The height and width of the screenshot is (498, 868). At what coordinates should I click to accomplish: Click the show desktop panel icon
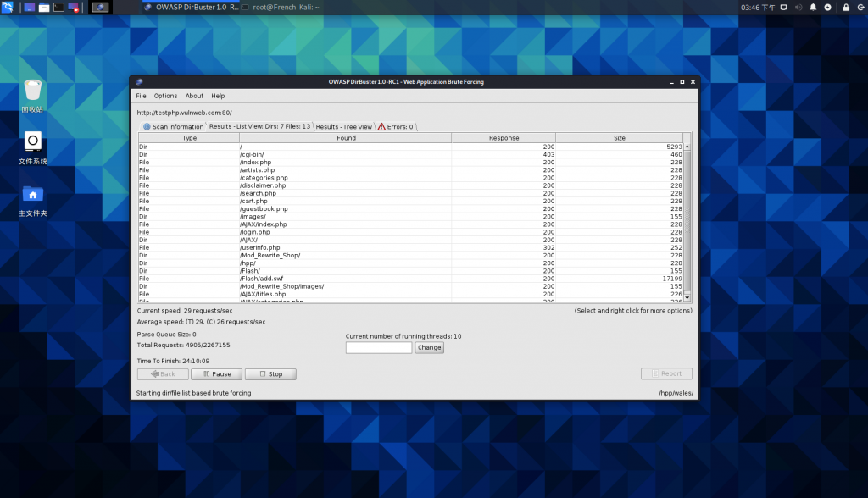(29, 7)
